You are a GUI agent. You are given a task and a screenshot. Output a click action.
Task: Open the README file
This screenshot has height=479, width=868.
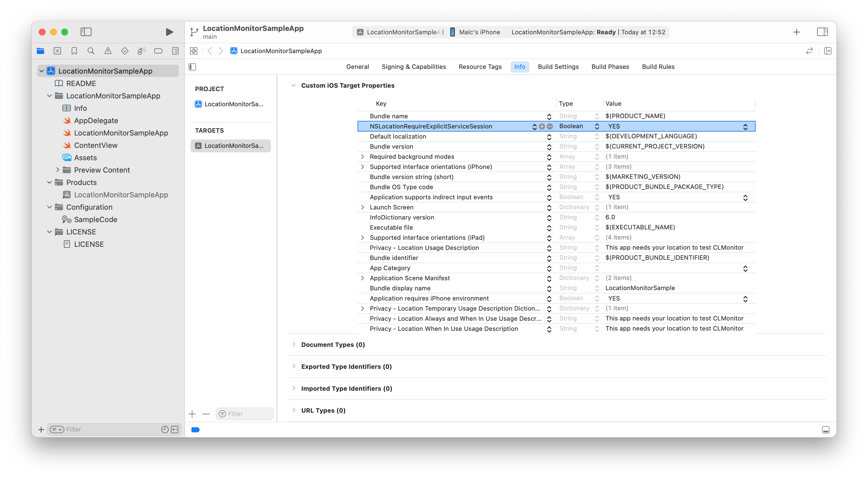click(81, 83)
